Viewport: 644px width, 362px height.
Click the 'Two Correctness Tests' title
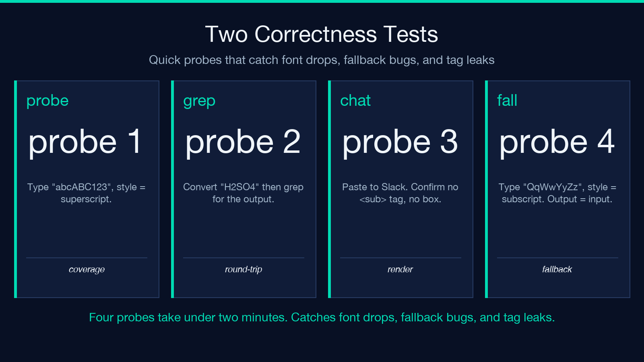[x=322, y=34]
